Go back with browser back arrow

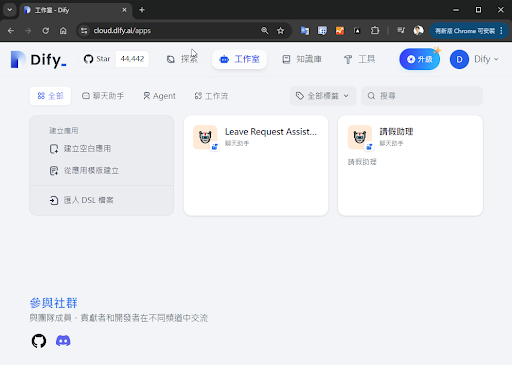(x=11, y=31)
